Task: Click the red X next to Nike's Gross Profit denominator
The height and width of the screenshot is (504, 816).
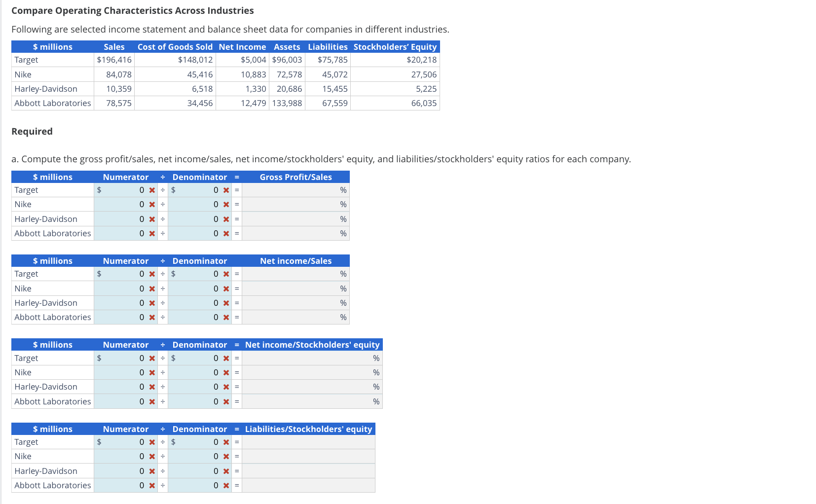Action: click(x=225, y=204)
